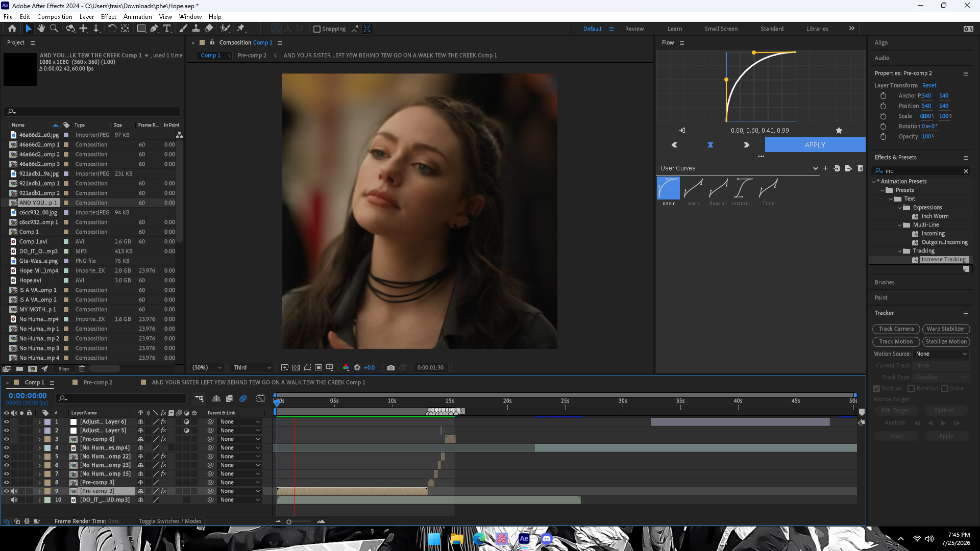Switch to the Review workspace
980x551 pixels.
[634, 29]
